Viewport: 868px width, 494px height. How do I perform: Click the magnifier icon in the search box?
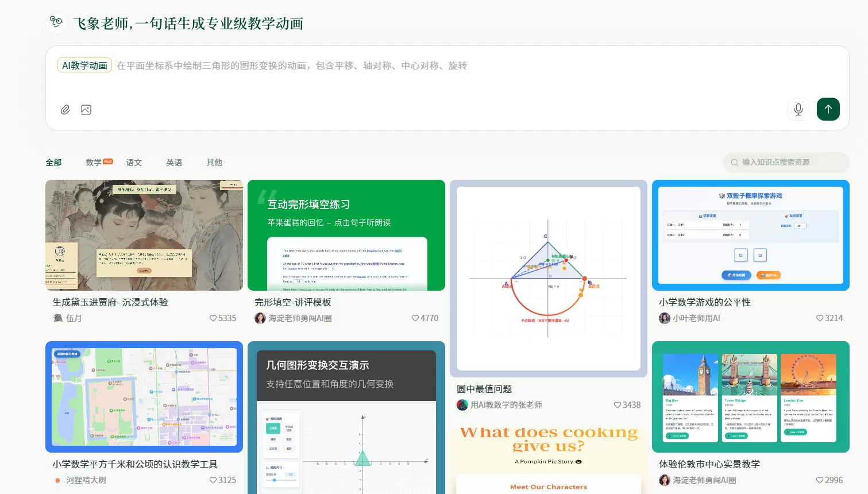pyautogui.click(x=735, y=163)
